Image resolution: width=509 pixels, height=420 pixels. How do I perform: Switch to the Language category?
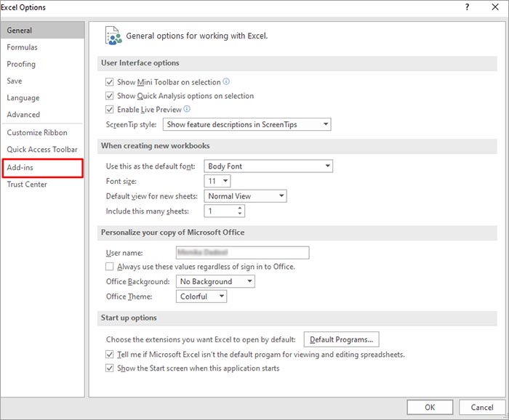click(x=42, y=98)
